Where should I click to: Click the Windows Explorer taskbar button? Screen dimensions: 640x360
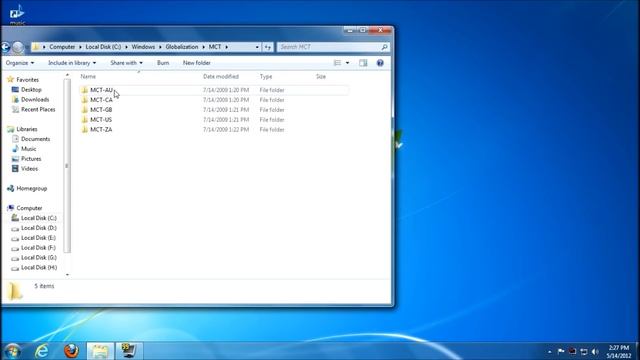point(100,351)
